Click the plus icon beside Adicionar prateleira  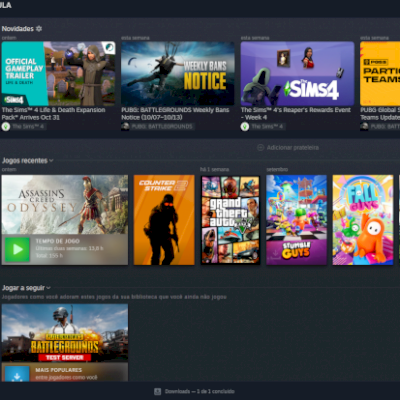click(261, 147)
